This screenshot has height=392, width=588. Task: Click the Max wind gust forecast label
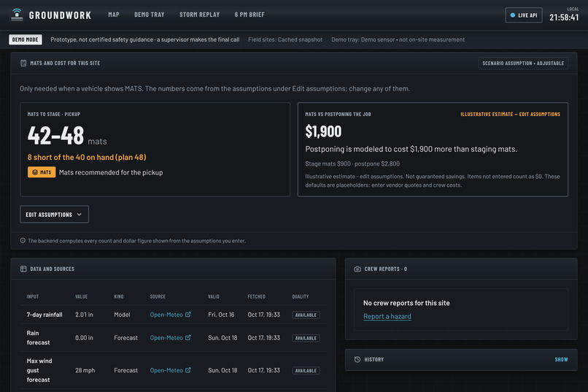tap(39, 370)
